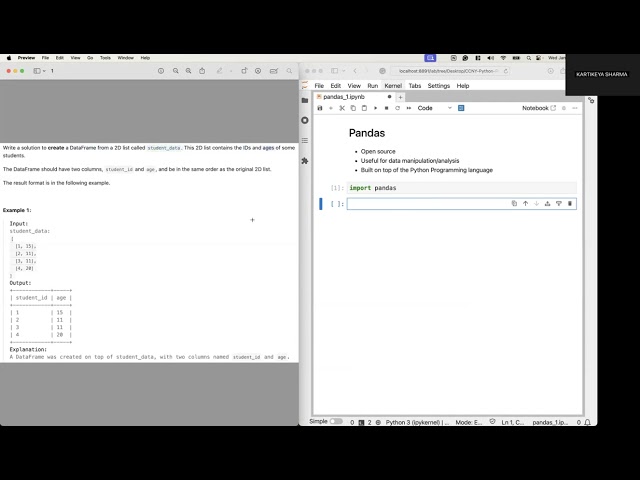Click Python 3 (ipykernel) in status bar
Viewport: 640px width, 480px height.
coord(417,422)
